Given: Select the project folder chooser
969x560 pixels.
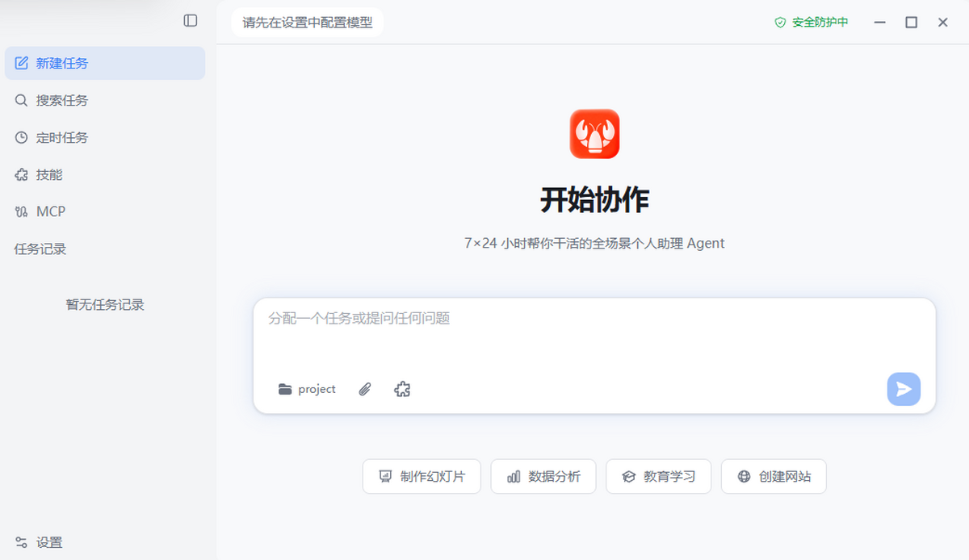Looking at the screenshot, I should (307, 390).
